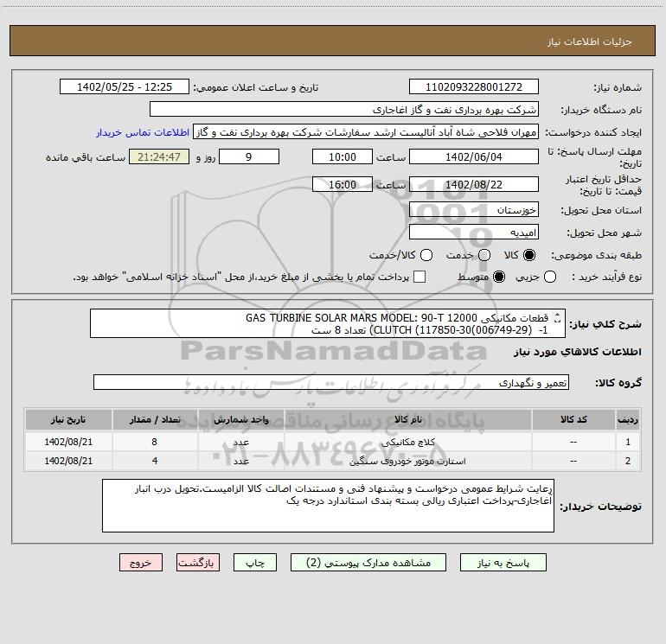The height and width of the screenshot is (644, 666).
Task: Click the واحد شمارش column header
Action: [240, 419]
